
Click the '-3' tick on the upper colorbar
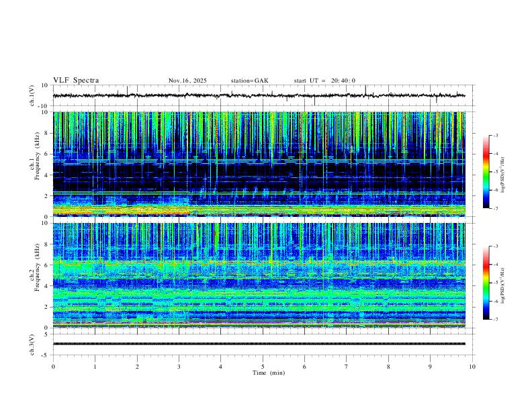495,135
